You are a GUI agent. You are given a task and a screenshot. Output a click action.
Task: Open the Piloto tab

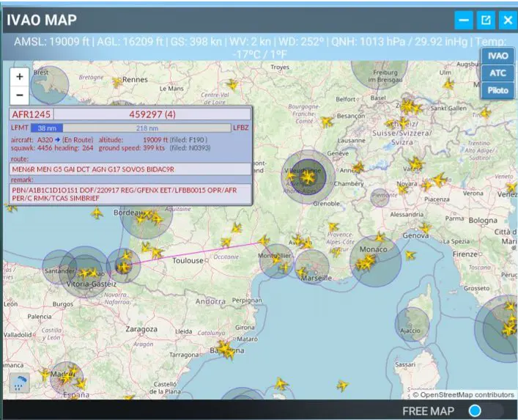[x=497, y=90]
